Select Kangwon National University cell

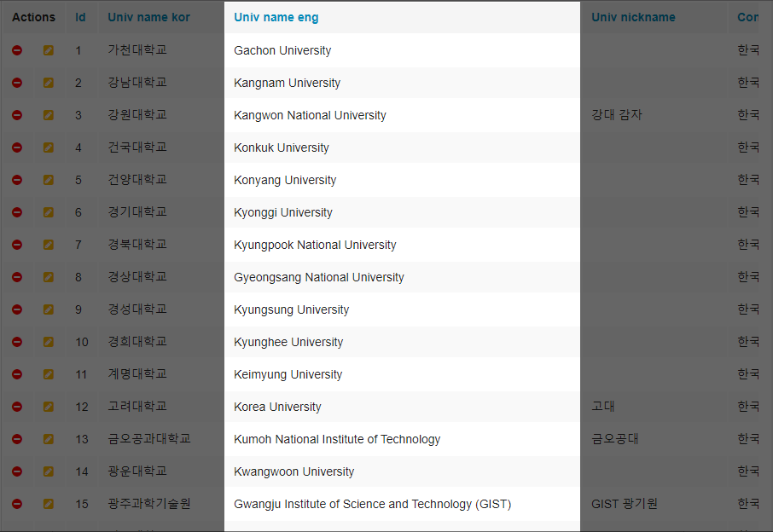(402, 115)
